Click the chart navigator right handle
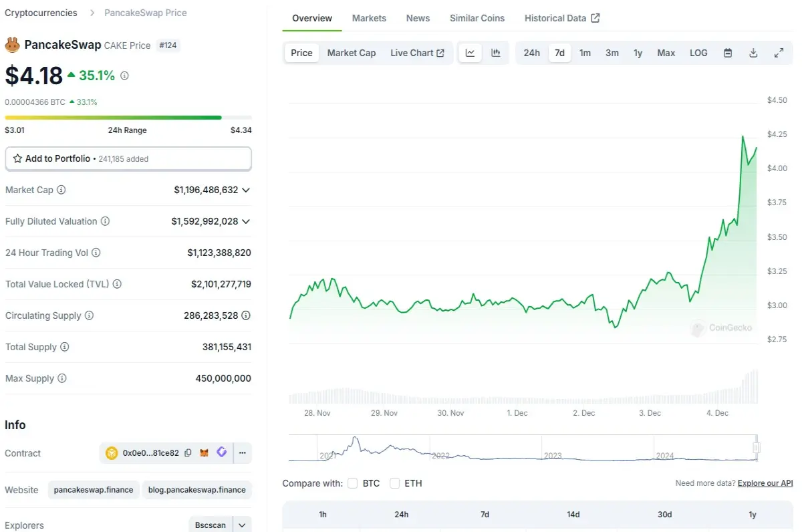 [757, 448]
